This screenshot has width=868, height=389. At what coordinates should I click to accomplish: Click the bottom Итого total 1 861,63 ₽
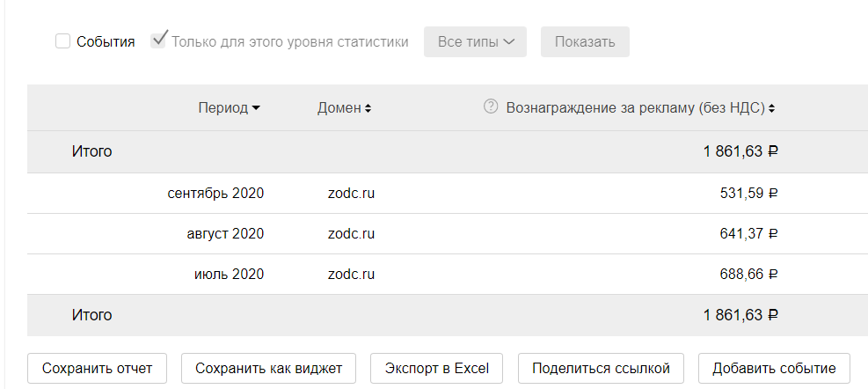(x=740, y=314)
